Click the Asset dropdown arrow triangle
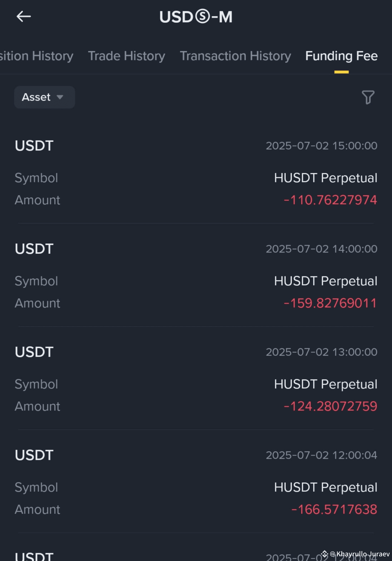The width and height of the screenshot is (392, 561). [60, 97]
